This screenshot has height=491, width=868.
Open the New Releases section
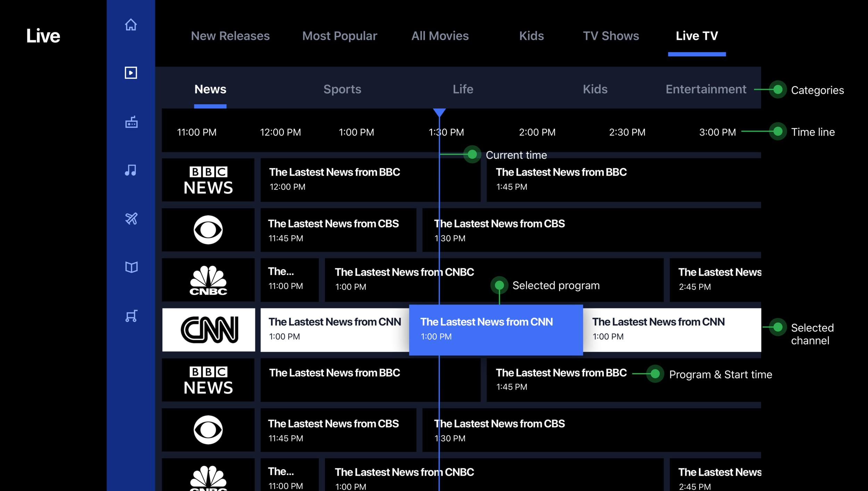coord(230,36)
